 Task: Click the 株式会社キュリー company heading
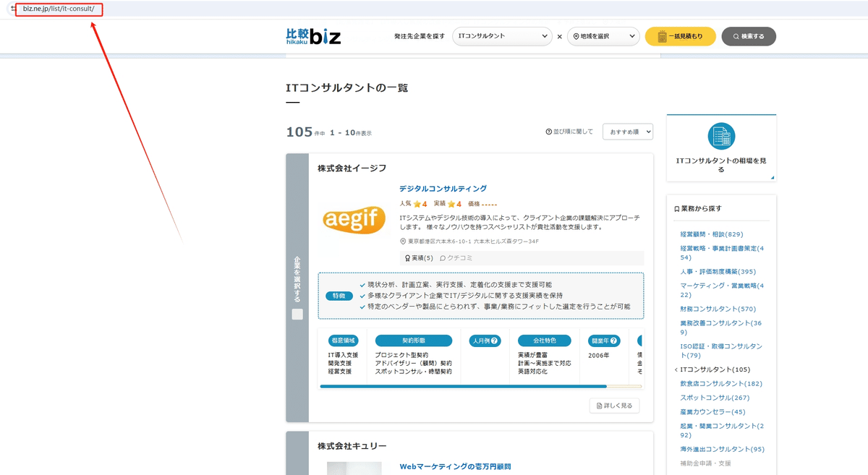click(x=352, y=447)
